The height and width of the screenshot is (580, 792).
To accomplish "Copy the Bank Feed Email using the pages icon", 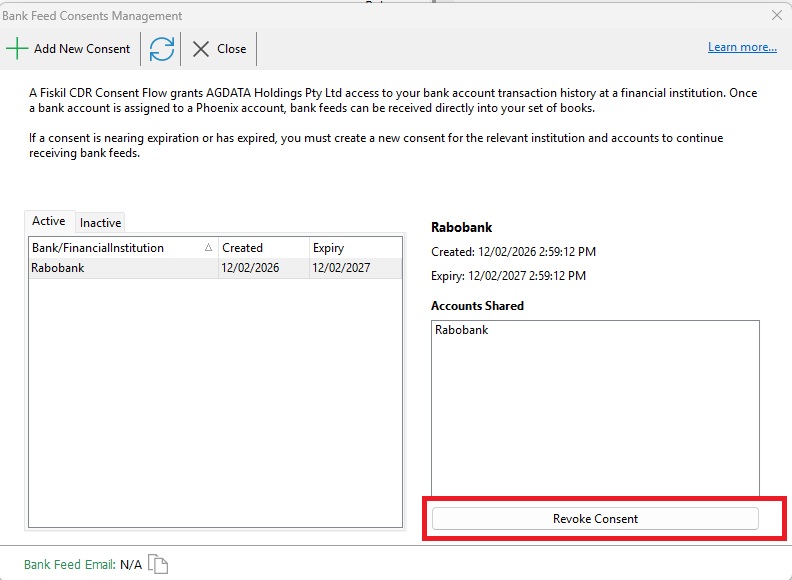I will click(158, 564).
